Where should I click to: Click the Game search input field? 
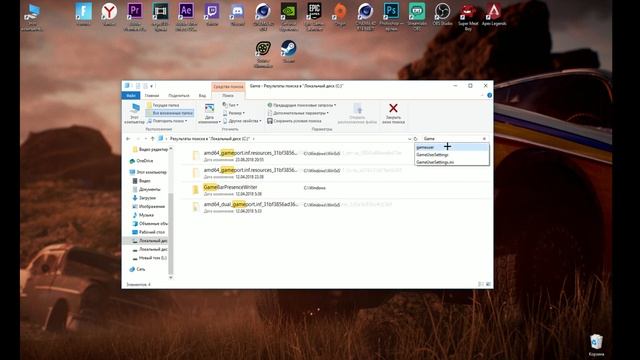click(x=451, y=139)
